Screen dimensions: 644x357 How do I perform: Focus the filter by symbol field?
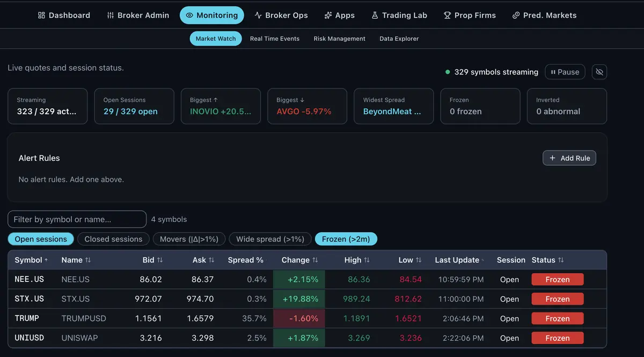tap(77, 219)
